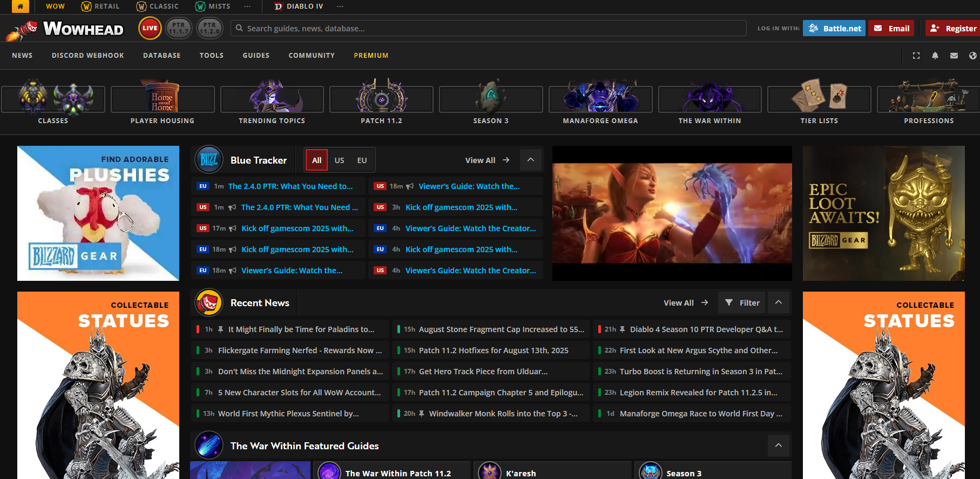
Task: Click View All in Recent News
Action: pyautogui.click(x=686, y=302)
